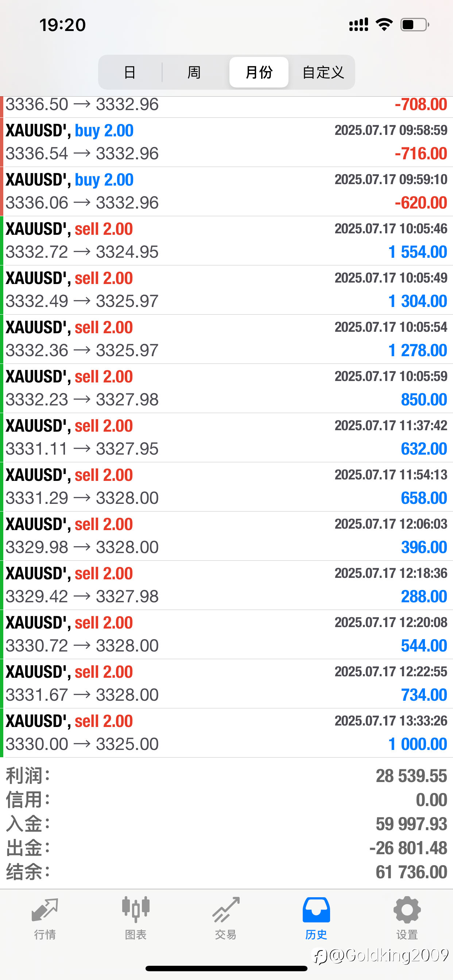This screenshot has width=453, height=980.
Task: Choose the 自定义 custom period
Action: click(323, 72)
